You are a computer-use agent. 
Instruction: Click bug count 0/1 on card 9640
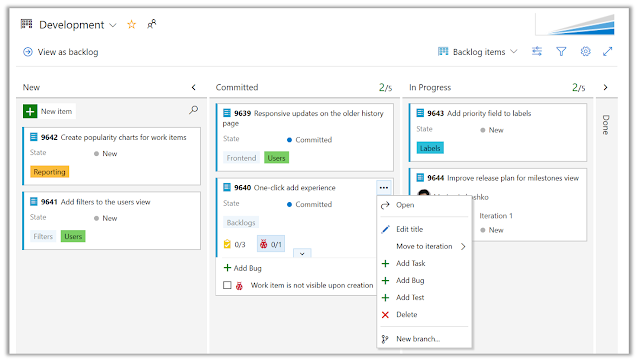(271, 244)
